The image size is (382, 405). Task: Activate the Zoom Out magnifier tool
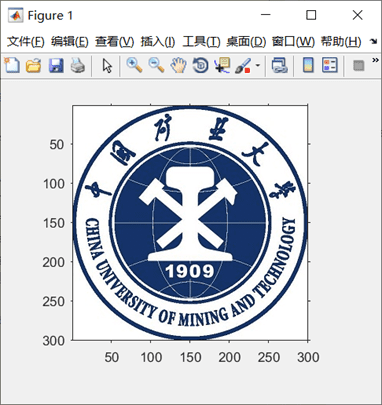(156, 65)
